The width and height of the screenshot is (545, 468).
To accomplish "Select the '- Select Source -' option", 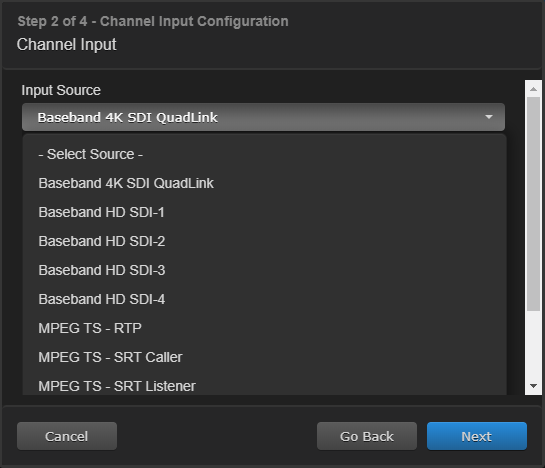I will tap(265, 154).
